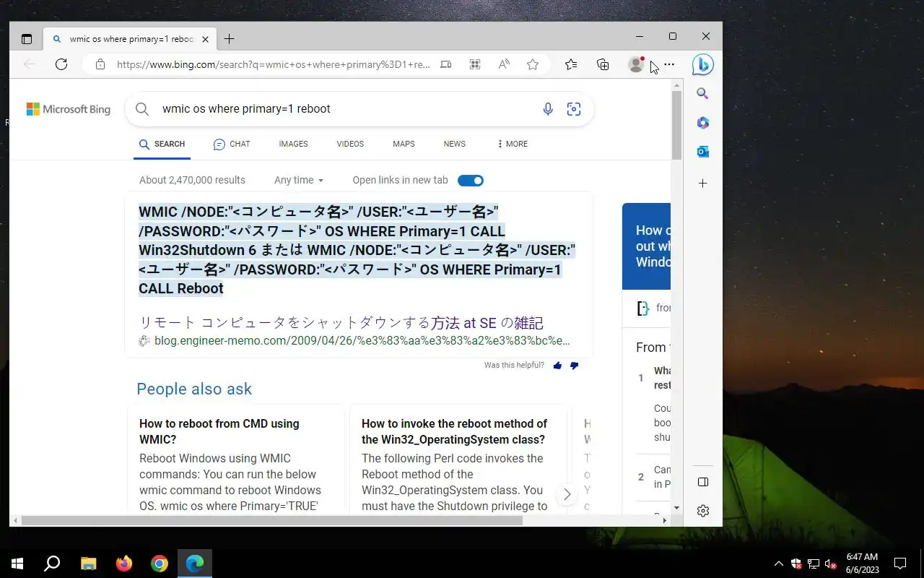The height and width of the screenshot is (578, 924).
Task: Go to the Microsoft Bing home logo
Action: coord(69,109)
